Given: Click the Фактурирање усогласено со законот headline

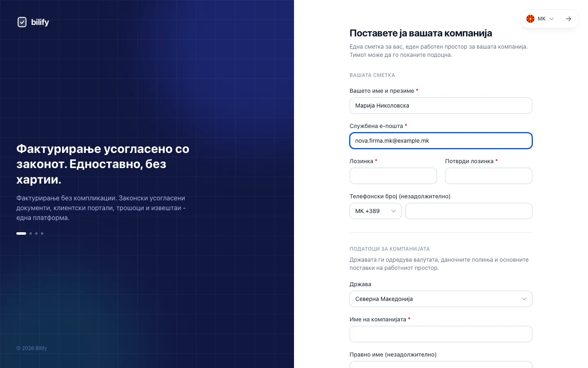Looking at the screenshot, I should pyautogui.click(x=103, y=164).
